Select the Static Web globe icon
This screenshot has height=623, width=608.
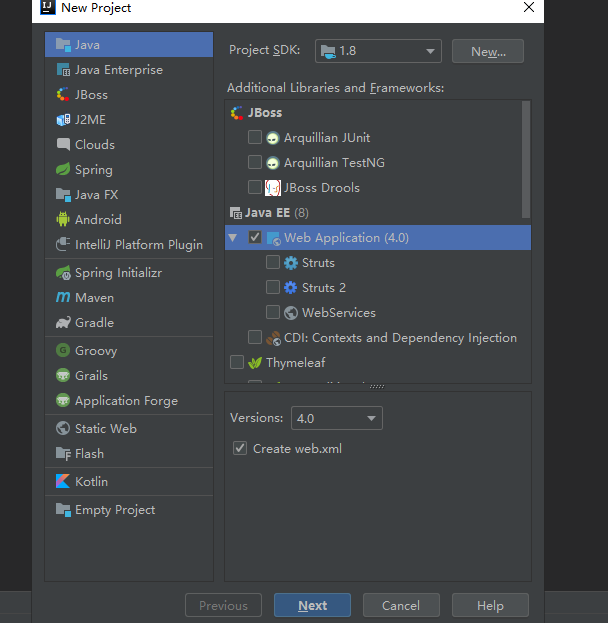pos(63,428)
